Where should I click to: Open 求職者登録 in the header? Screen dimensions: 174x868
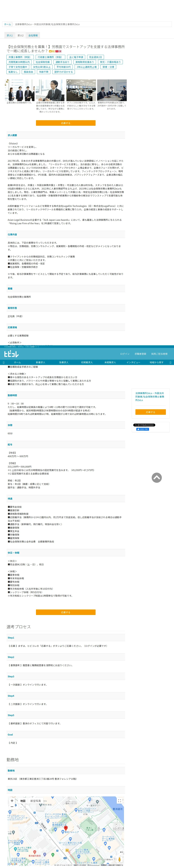pos(140,354)
